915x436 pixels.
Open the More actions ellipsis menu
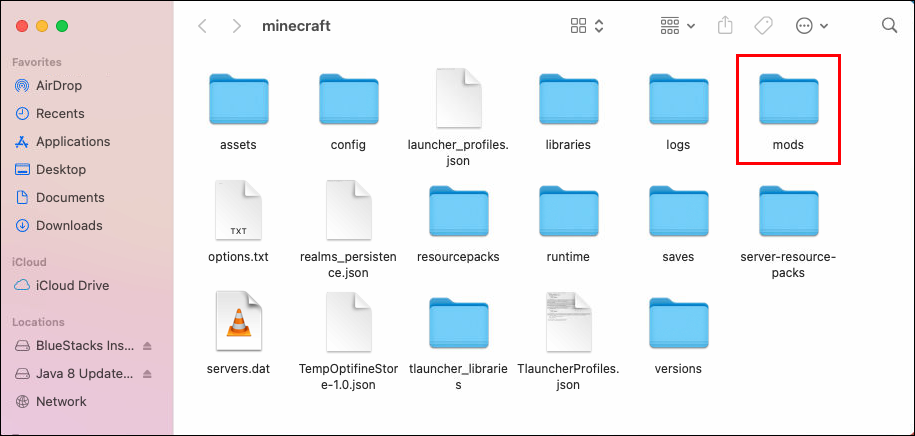pos(812,26)
